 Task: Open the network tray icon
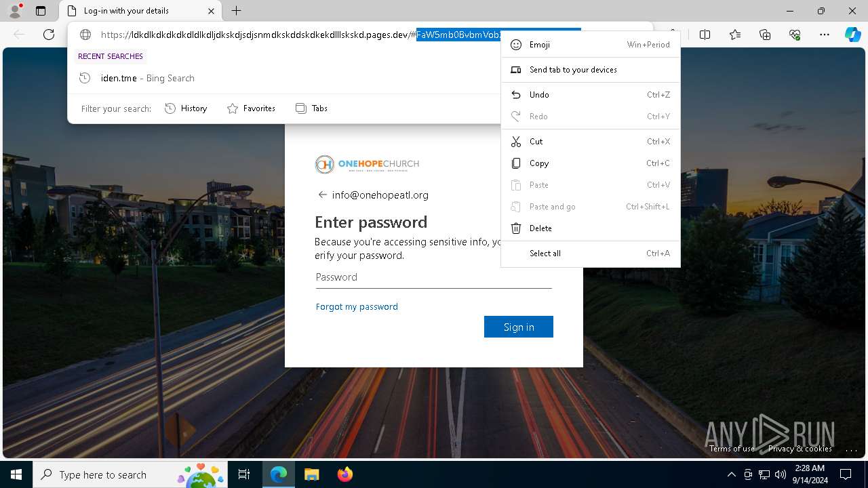[x=764, y=474]
